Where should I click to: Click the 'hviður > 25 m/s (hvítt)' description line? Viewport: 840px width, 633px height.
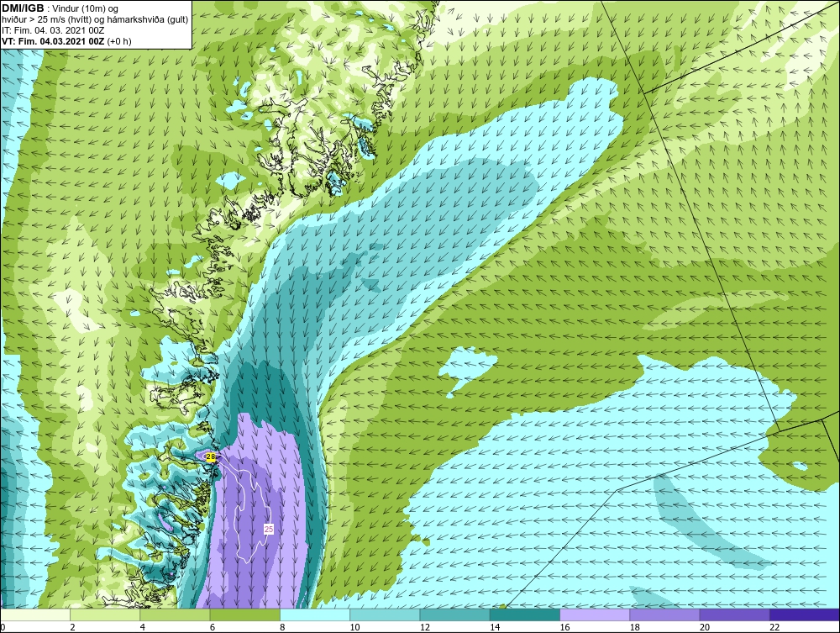point(96,19)
